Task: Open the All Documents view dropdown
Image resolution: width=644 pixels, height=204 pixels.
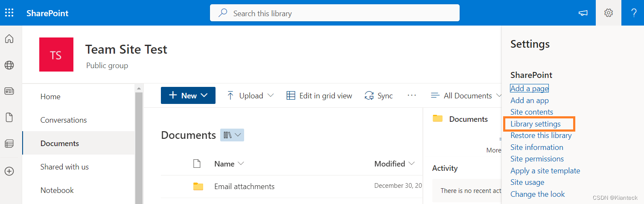Action: [466, 95]
